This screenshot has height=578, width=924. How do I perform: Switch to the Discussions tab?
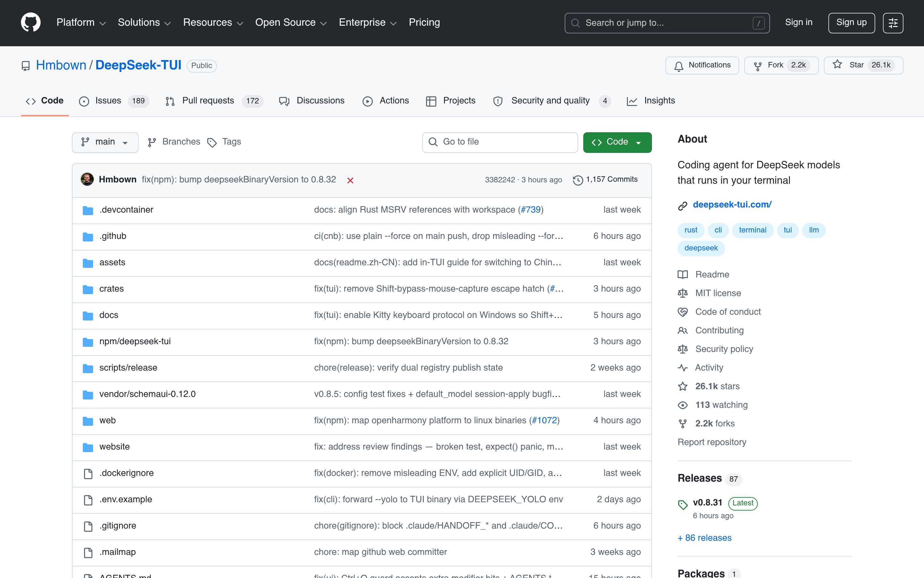tap(312, 101)
